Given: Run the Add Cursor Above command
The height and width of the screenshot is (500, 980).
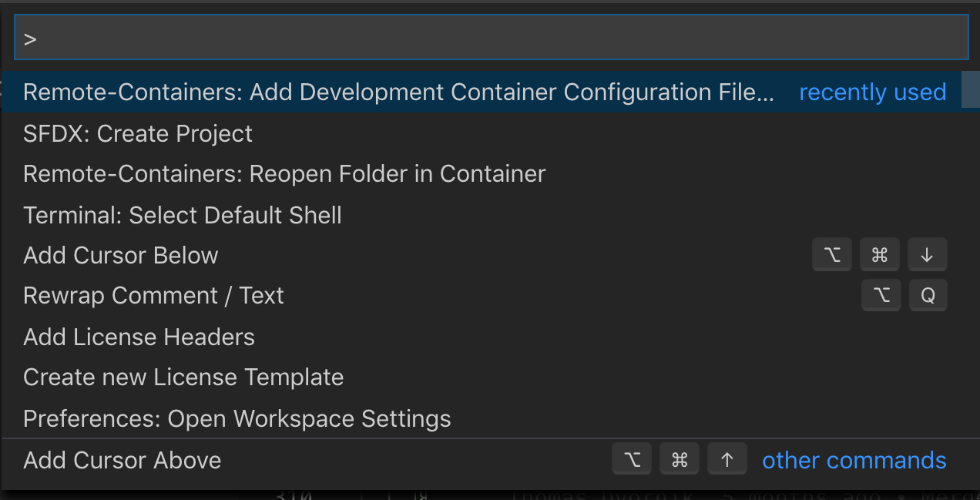Looking at the screenshot, I should pyautogui.click(x=123, y=461).
